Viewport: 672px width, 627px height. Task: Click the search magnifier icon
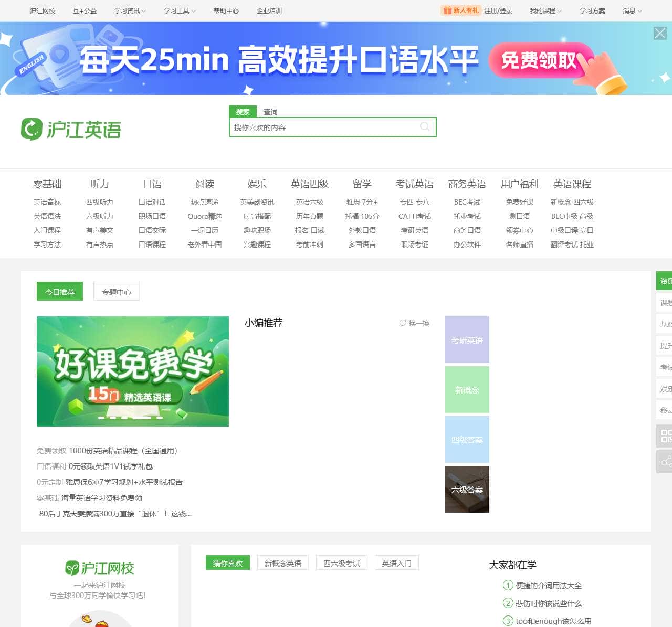point(425,126)
